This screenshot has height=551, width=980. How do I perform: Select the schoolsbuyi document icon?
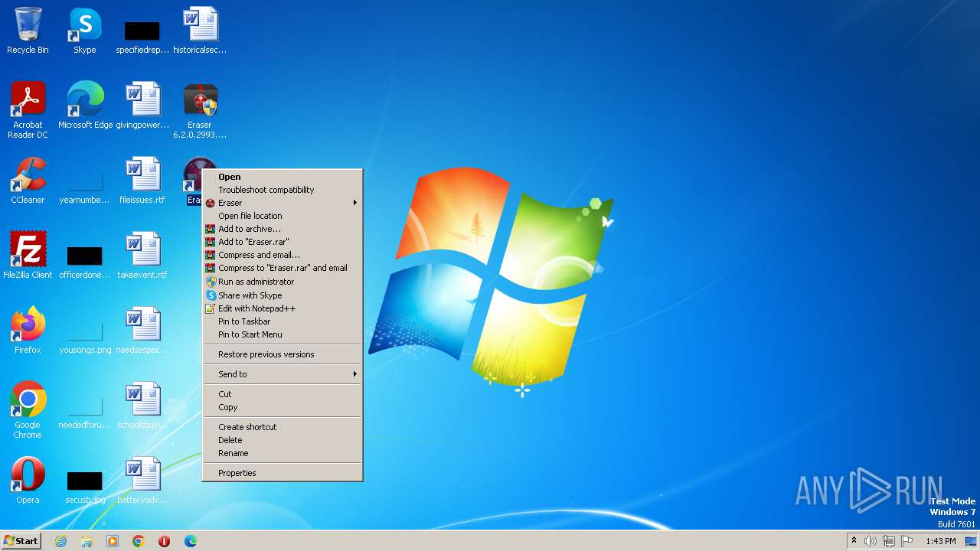coord(142,405)
